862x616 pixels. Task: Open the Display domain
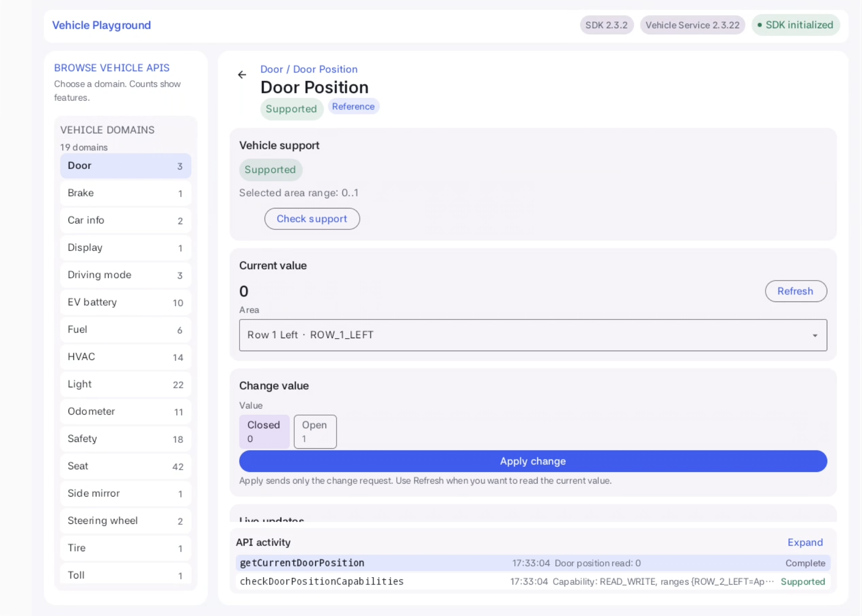tap(126, 248)
